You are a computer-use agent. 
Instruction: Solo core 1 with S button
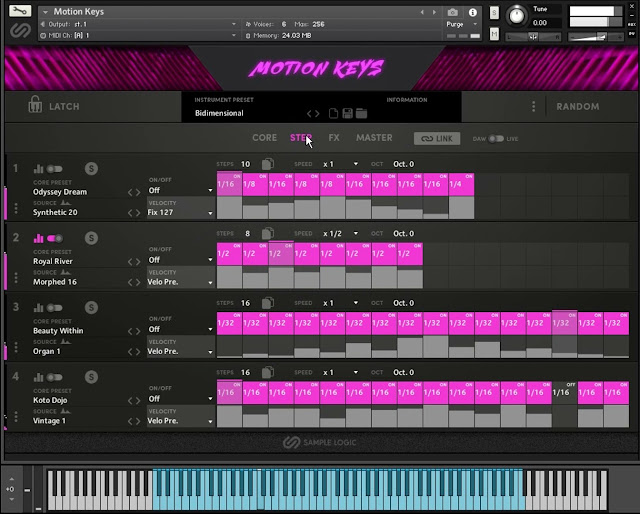click(91, 169)
